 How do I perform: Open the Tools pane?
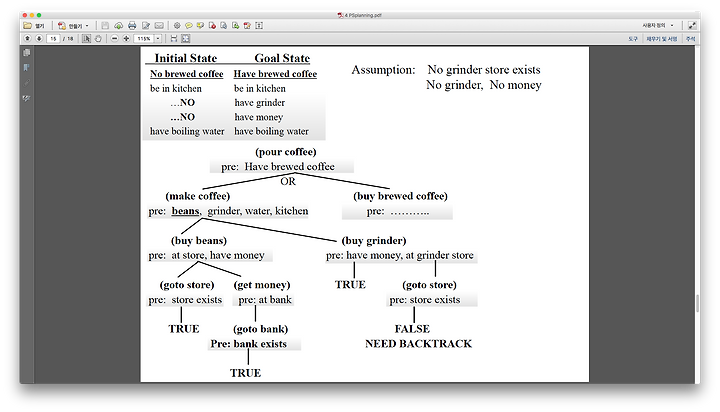(x=633, y=39)
